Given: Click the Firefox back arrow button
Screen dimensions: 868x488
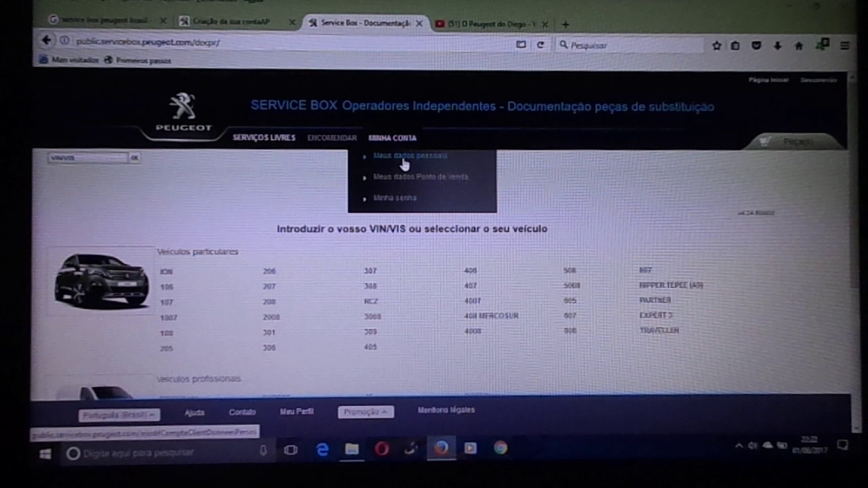Looking at the screenshot, I should pos(46,41).
